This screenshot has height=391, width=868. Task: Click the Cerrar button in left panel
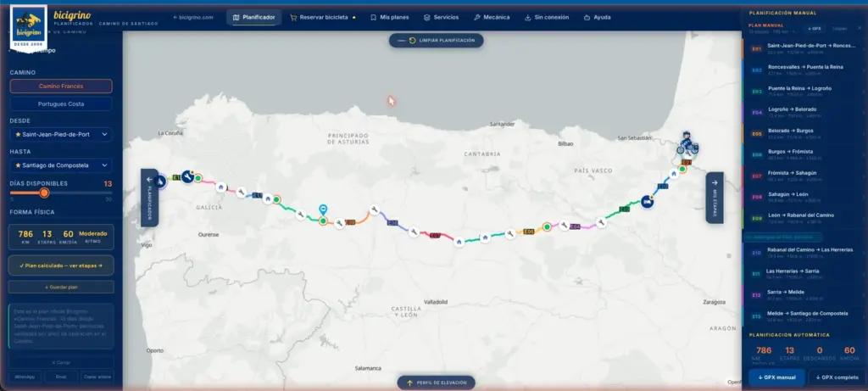pyautogui.click(x=61, y=362)
